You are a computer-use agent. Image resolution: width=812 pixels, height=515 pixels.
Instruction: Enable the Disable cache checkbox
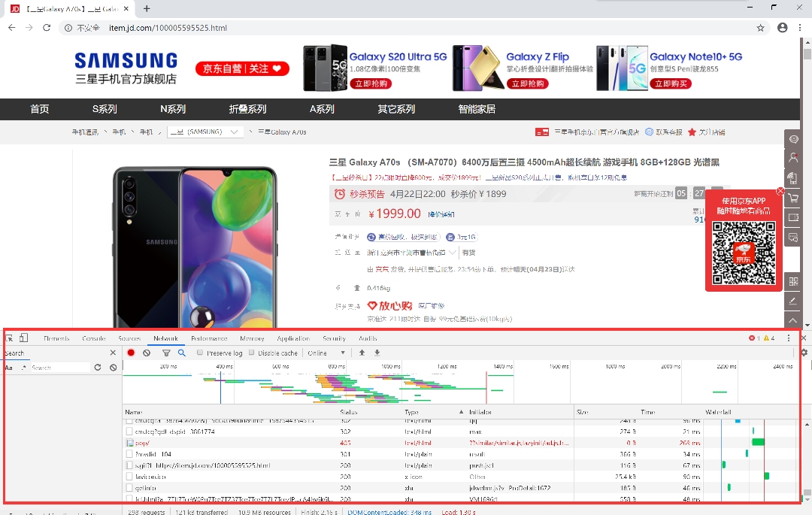[x=252, y=353]
